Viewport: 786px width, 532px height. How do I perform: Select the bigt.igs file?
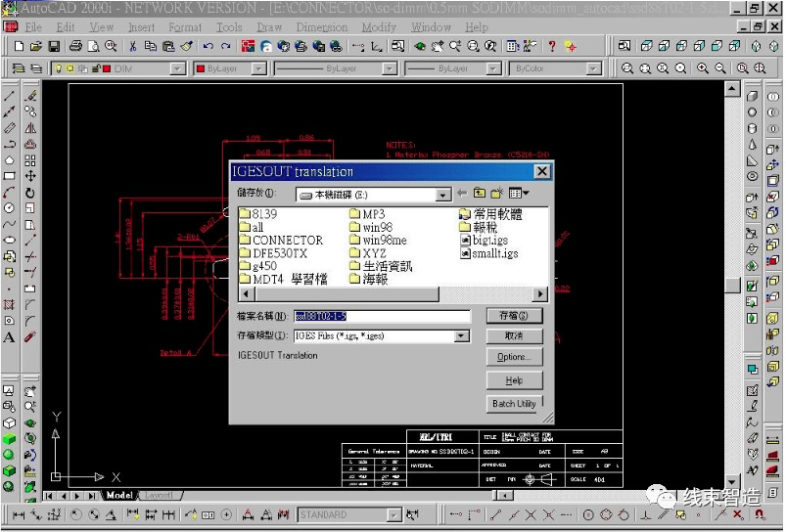tap(484, 240)
